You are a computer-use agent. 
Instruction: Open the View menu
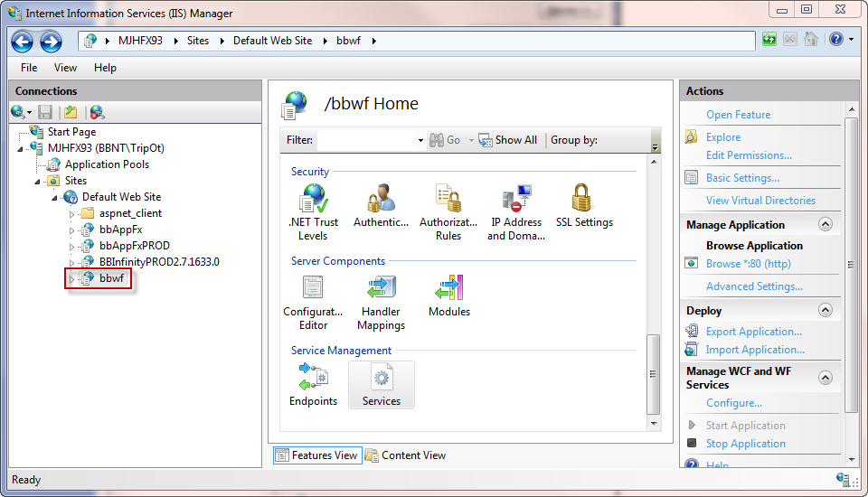click(65, 68)
